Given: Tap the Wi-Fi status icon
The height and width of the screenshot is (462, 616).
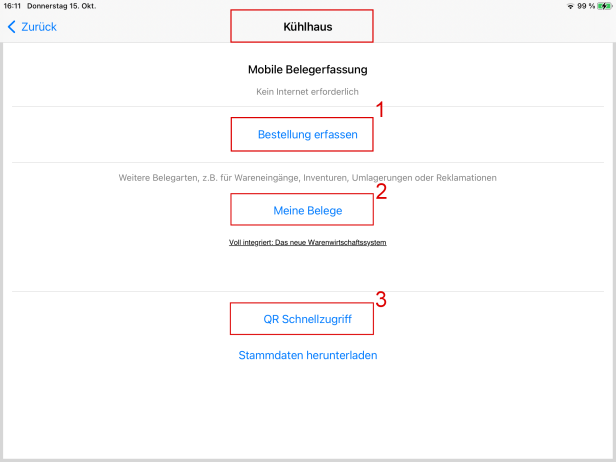Looking at the screenshot, I should (569, 6).
